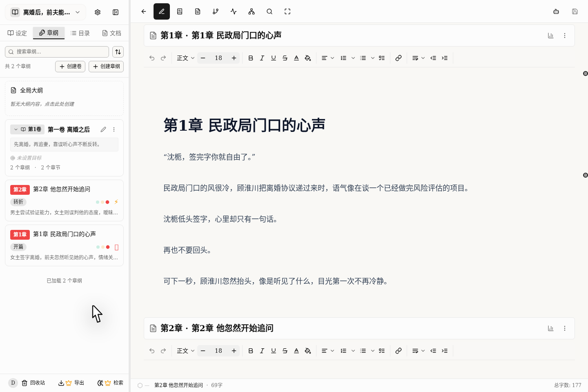Open the search icon in top toolbar
588x392 pixels.
click(269, 11)
